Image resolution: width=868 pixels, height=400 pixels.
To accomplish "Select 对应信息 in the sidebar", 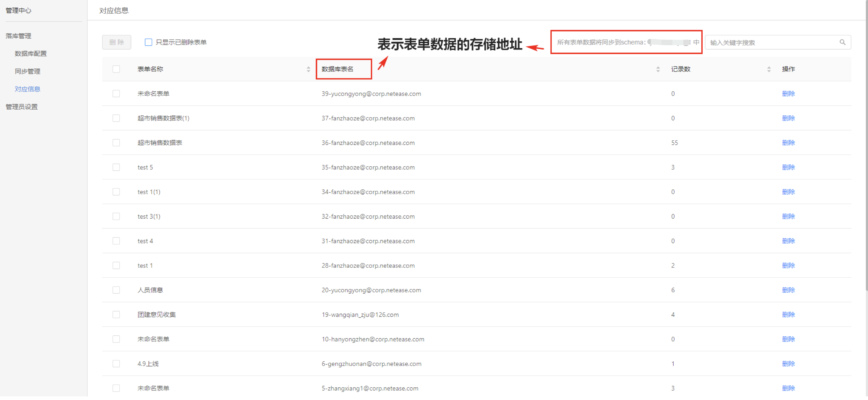I will pos(28,89).
